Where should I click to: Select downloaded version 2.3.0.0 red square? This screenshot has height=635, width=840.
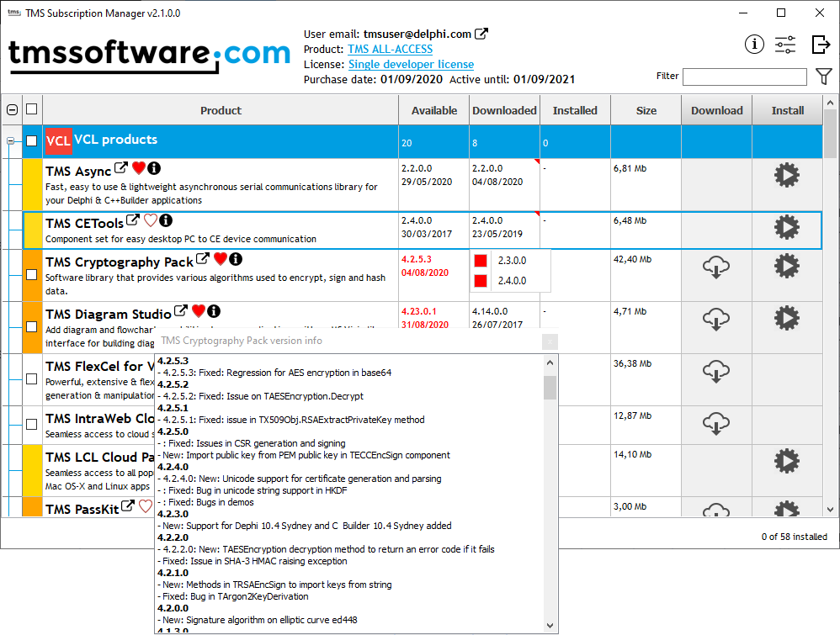click(481, 261)
